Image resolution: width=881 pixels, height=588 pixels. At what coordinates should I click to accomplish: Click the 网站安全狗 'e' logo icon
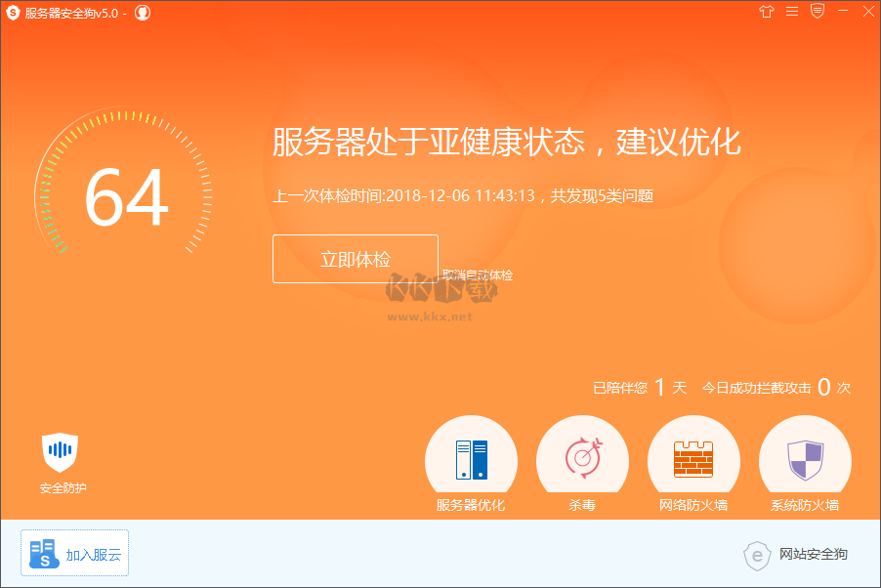click(758, 556)
